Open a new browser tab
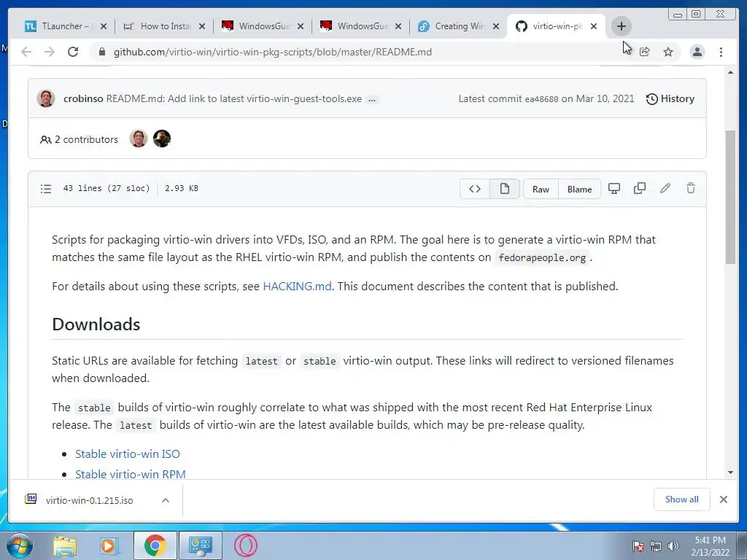Image resolution: width=747 pixels, height=560 pixels. (x=621, y=26)
